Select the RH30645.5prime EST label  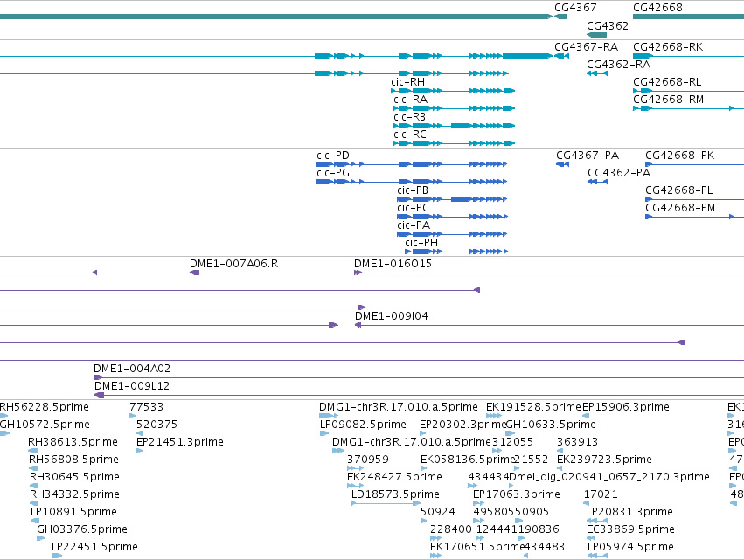point(74,477)
